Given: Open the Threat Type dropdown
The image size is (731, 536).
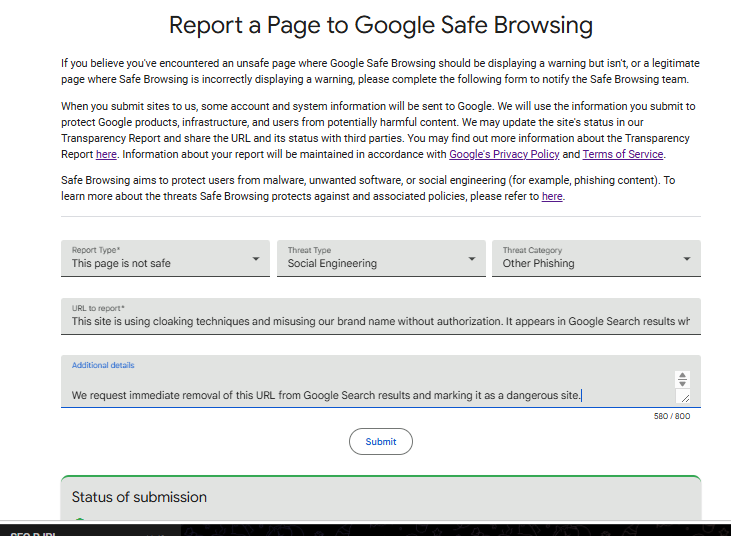Looking at the screenshot, I should pos(381,258).
